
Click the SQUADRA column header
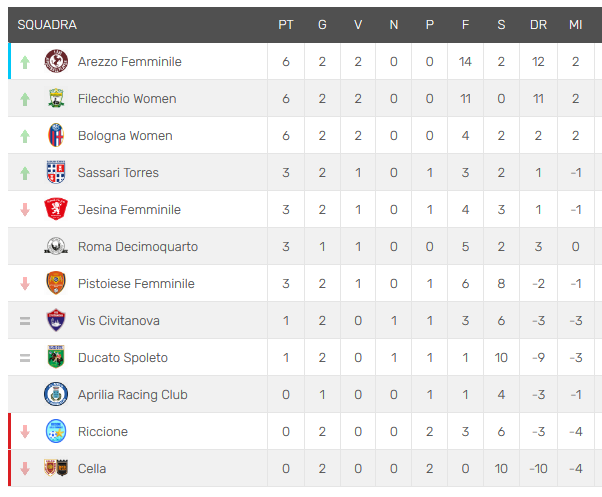[47, 25]
